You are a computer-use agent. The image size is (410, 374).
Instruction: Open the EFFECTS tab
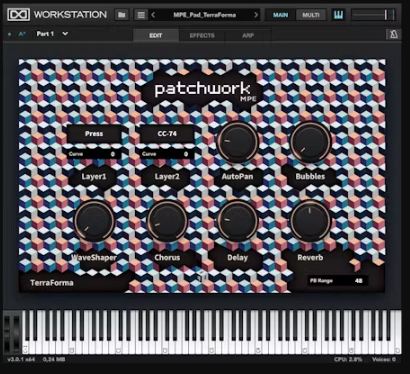(202, 36)
